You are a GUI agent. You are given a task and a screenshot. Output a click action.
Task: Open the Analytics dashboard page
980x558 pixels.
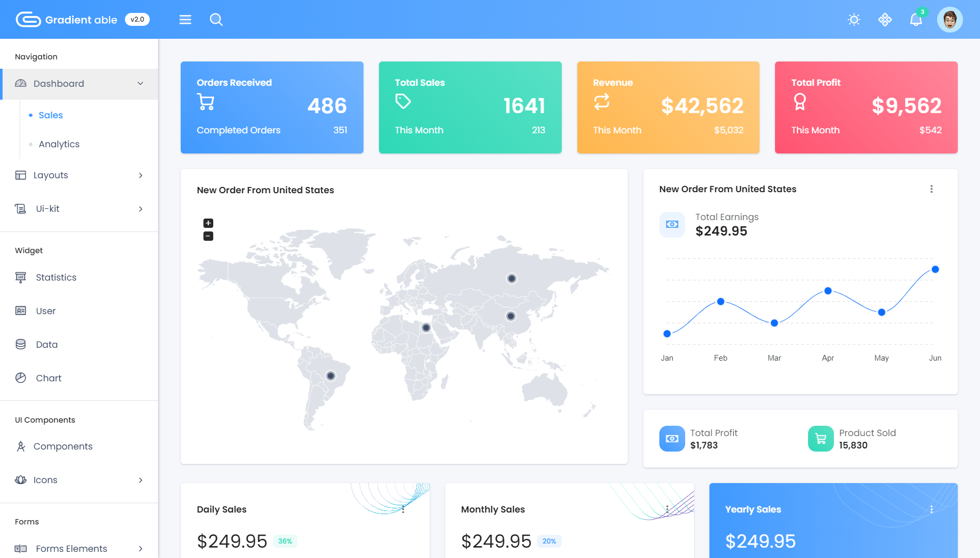[x=59, y=144]
